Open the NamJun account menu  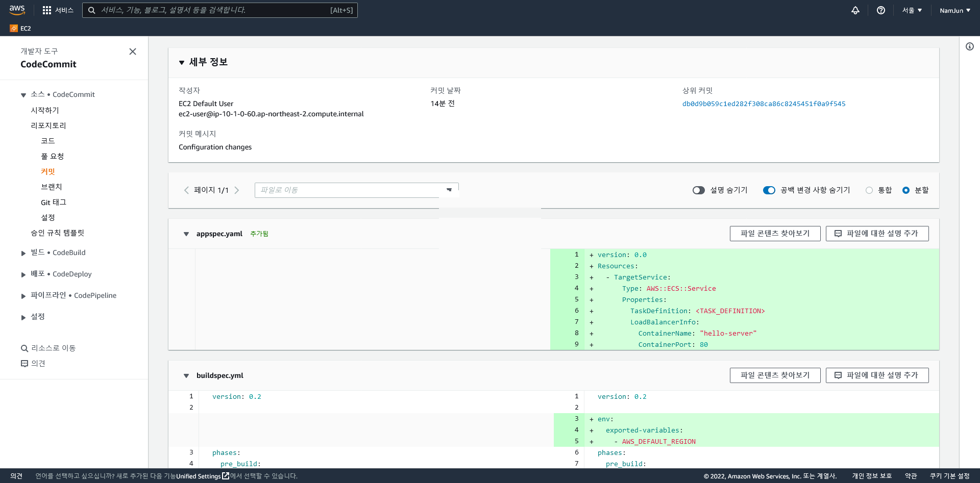point(955,10)
